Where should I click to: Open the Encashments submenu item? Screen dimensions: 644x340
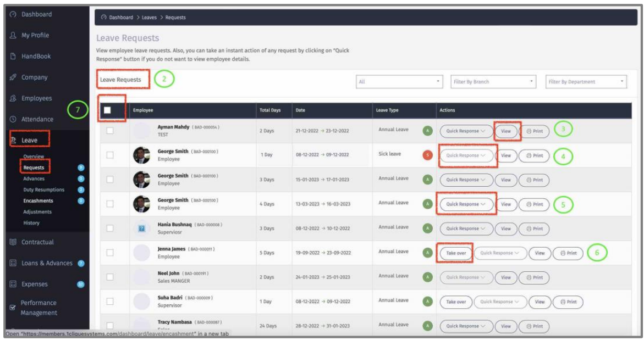[x=38, y=201]
